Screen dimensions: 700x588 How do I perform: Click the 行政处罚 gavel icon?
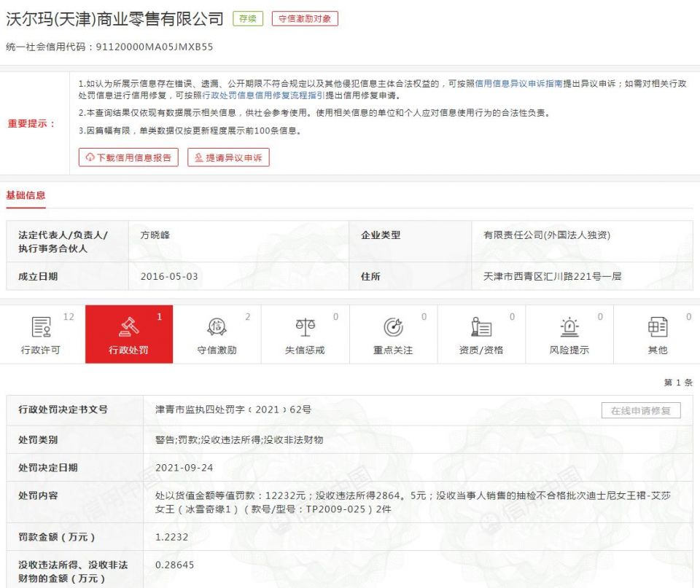[x=129, y=327]
